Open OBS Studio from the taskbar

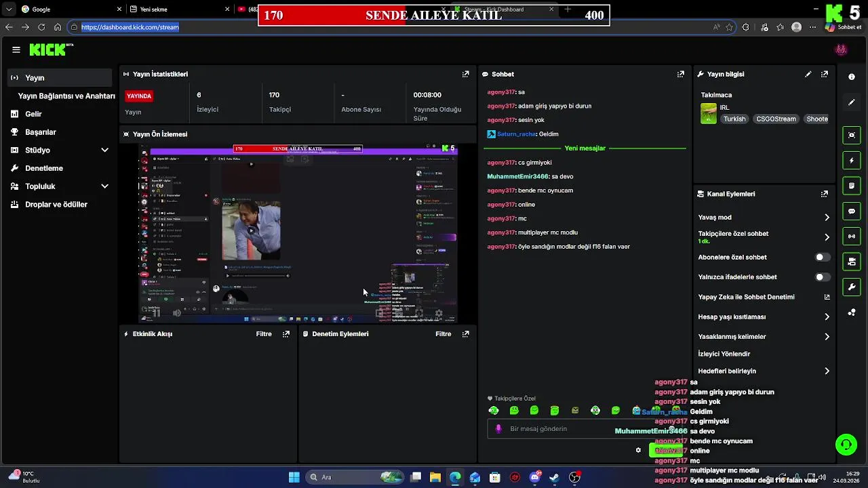click(x=575, y=477)
